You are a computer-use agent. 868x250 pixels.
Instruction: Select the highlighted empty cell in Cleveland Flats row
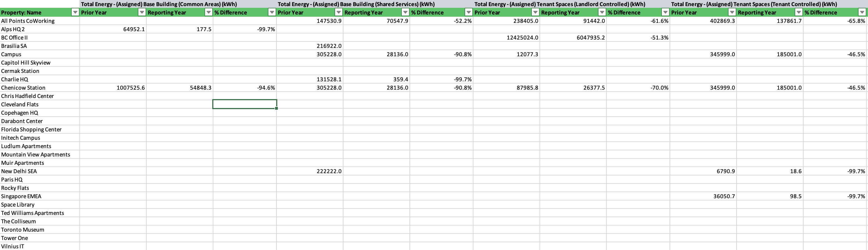point(245,104)
